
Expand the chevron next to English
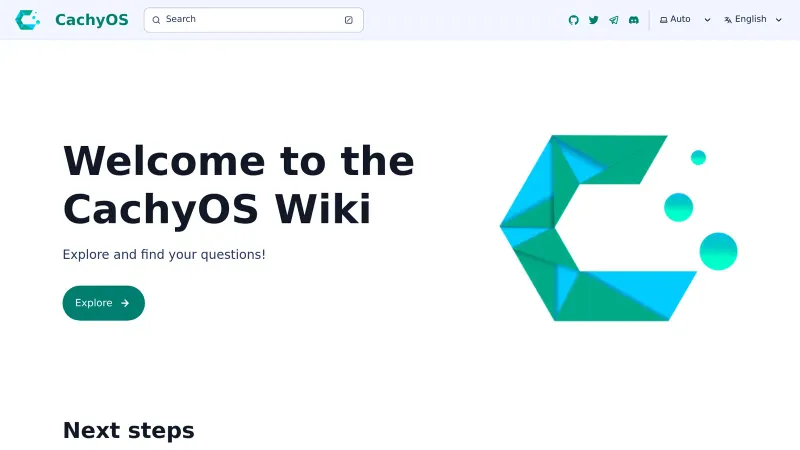(778, 20)
